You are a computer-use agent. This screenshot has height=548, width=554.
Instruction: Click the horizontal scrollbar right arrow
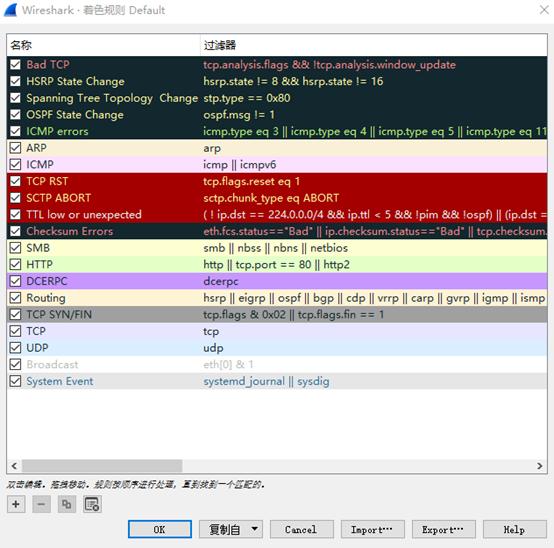click(540, 466)
